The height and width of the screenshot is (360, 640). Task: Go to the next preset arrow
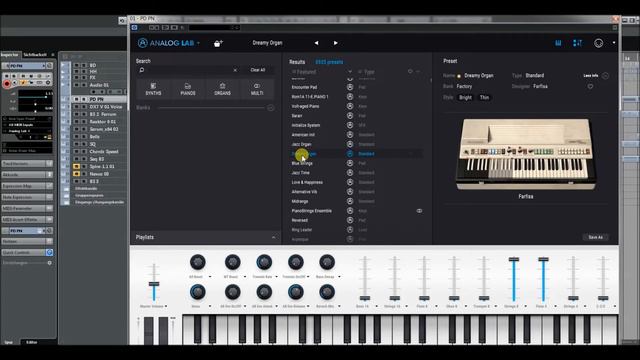coord(336,43)
